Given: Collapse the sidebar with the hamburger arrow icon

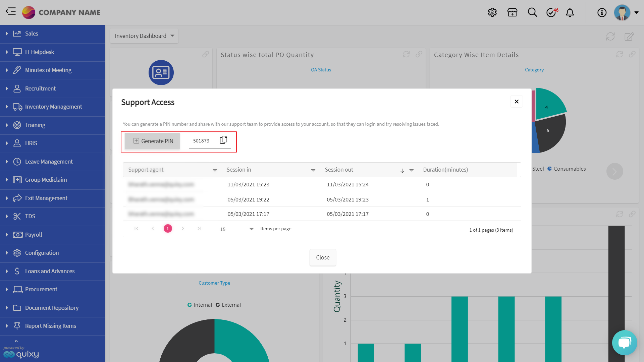Looking at the screenshot, I should [11, 12].
